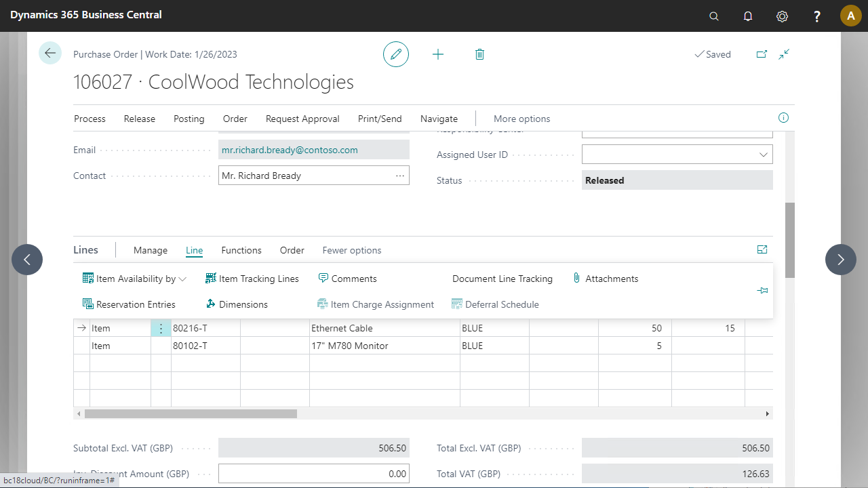Pin the Lines action bar
868x488 pixels.
(762, 291)
